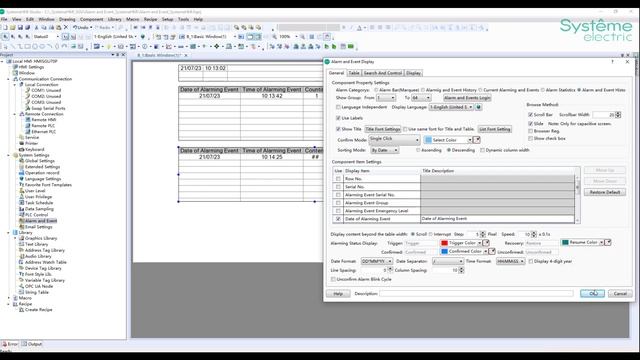640x360 pixels.
Task: Click the four-way arrow component icon
Action: click(217, 47)
